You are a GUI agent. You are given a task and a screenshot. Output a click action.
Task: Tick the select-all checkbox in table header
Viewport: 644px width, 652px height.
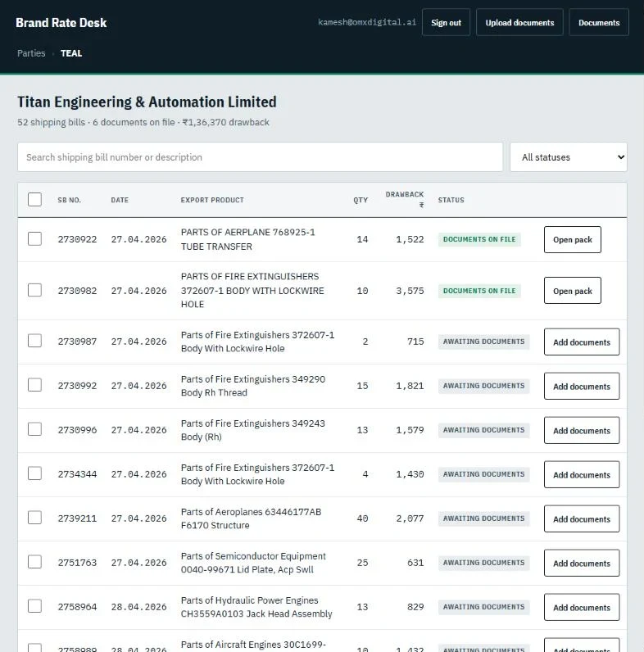(34, 200)
